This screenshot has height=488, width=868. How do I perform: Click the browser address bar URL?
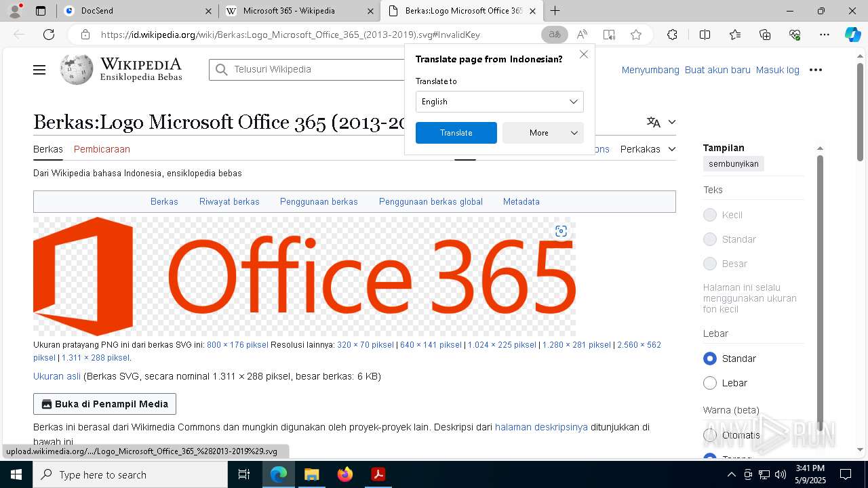point(290,35)
